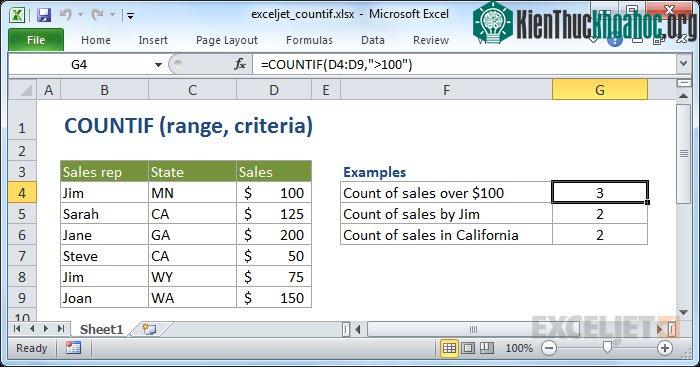This screenshot has height=367, width=700.
Task: Click the Sales rep header cell
Action: click(x=104, y=172)
